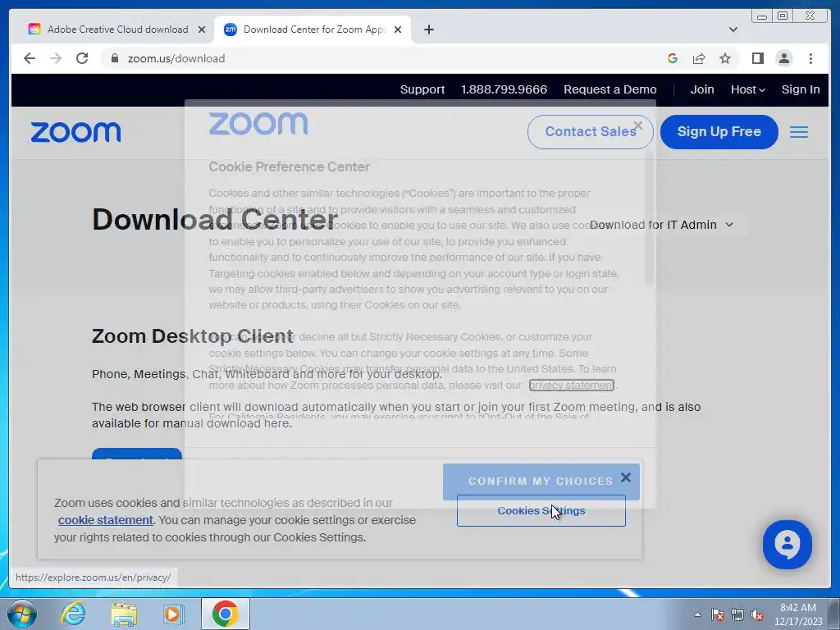This screenshot has width=840, height=630.
Task: Open the Action Center flag icon
Action: point(718,614)
